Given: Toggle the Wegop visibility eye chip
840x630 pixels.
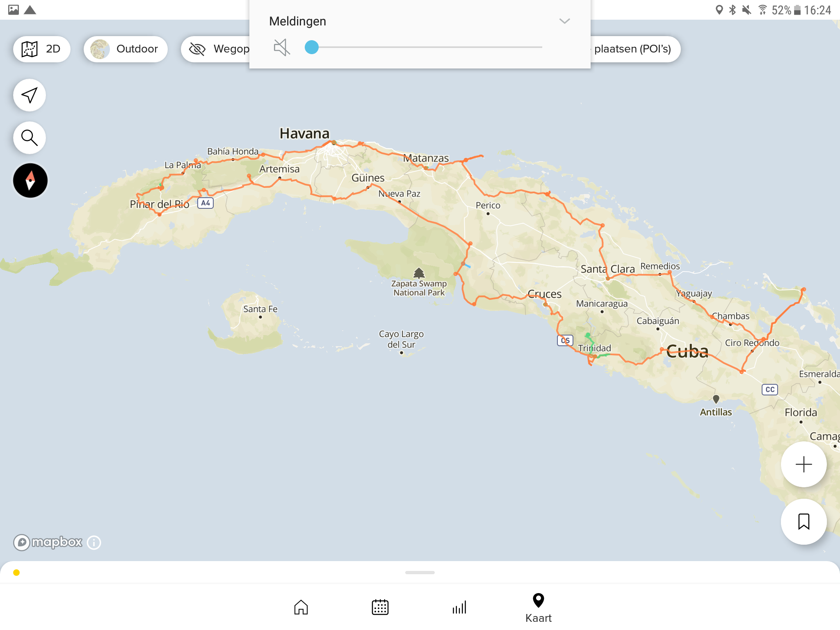Looking at the screenshot, I should click(217, 49).
